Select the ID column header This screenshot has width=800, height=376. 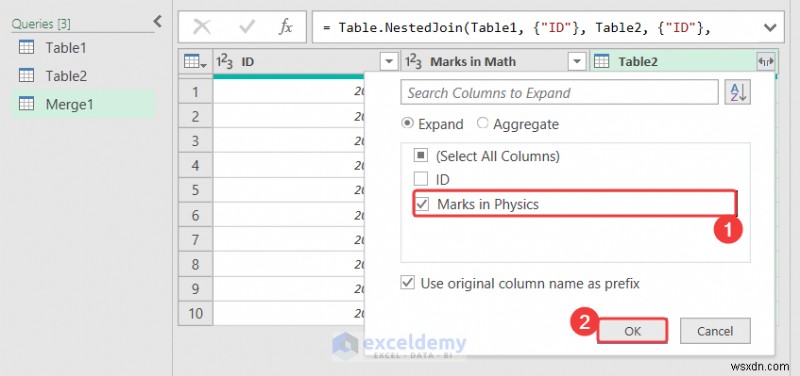pos(307,62)
